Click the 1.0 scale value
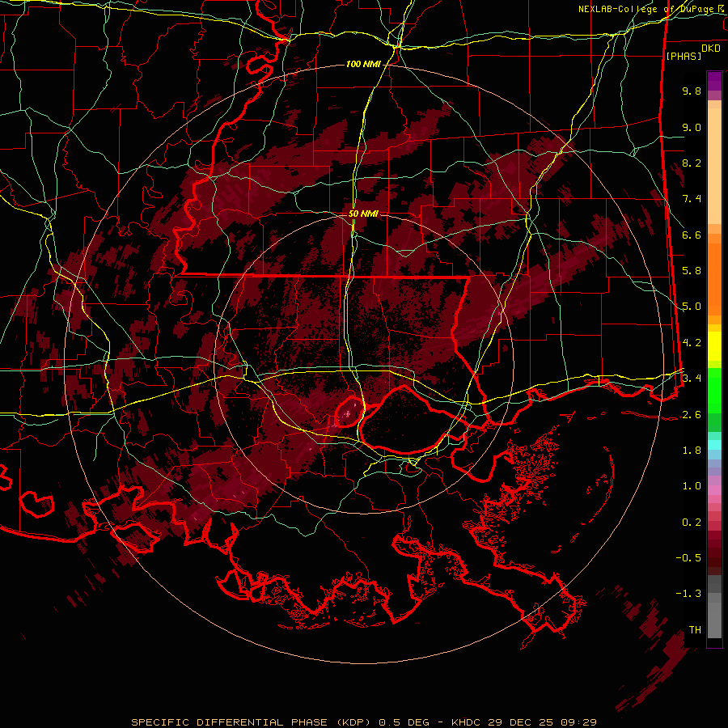Image resolution: width=728 pixels, height=728 pixels. click(x=692, y=486)
